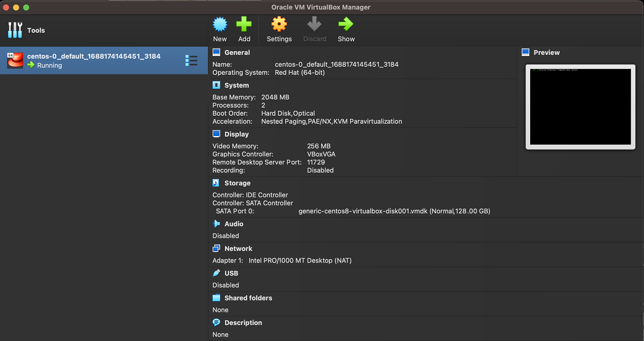
Task: Click the Settings toolbar label
Action: pyautogui.click(x=279, y=39)
